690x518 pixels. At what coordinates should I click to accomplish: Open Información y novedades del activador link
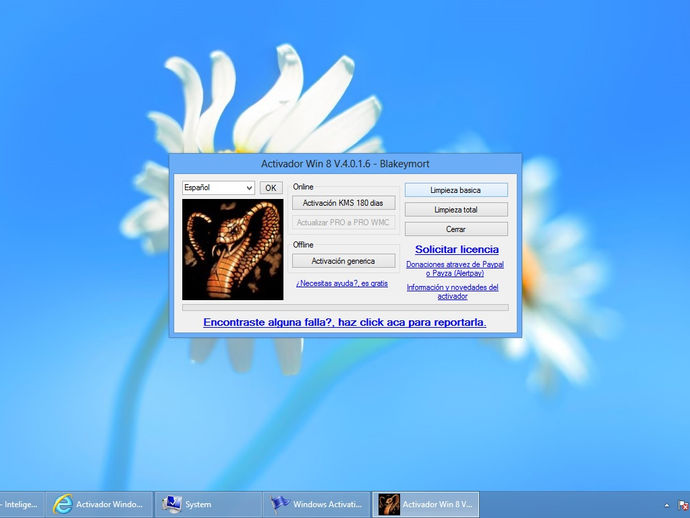click(452, 291)
